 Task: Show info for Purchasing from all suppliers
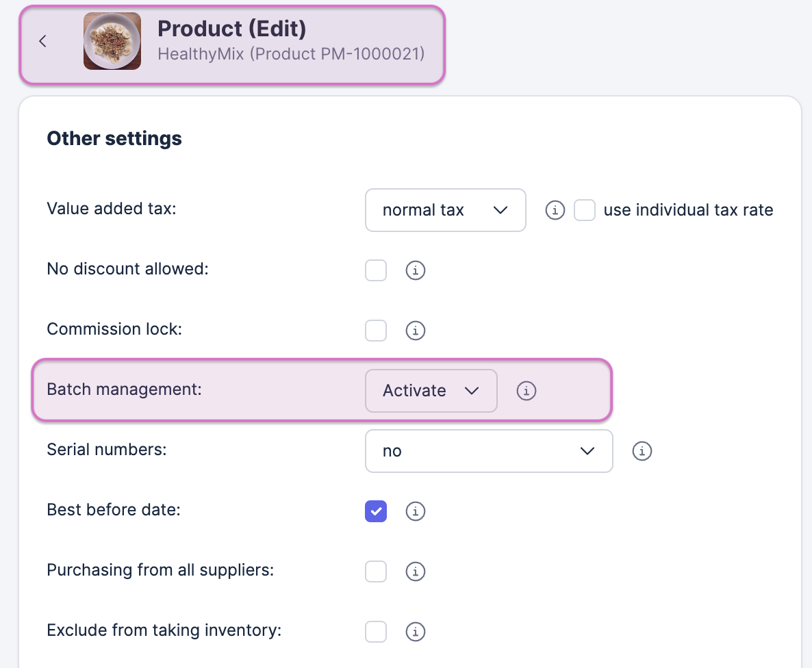coord(416,571)
